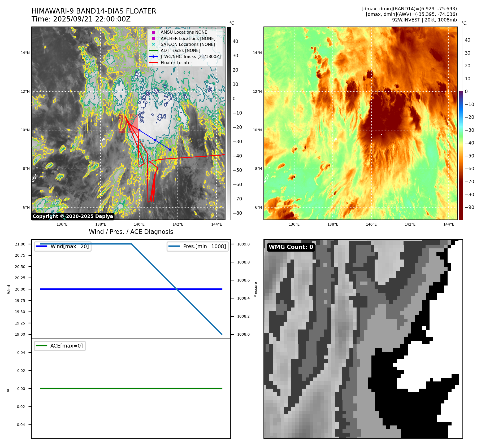Click the 'ACE' axis label
This screenshot has width=481, height=448.
[x=8, y=389]
